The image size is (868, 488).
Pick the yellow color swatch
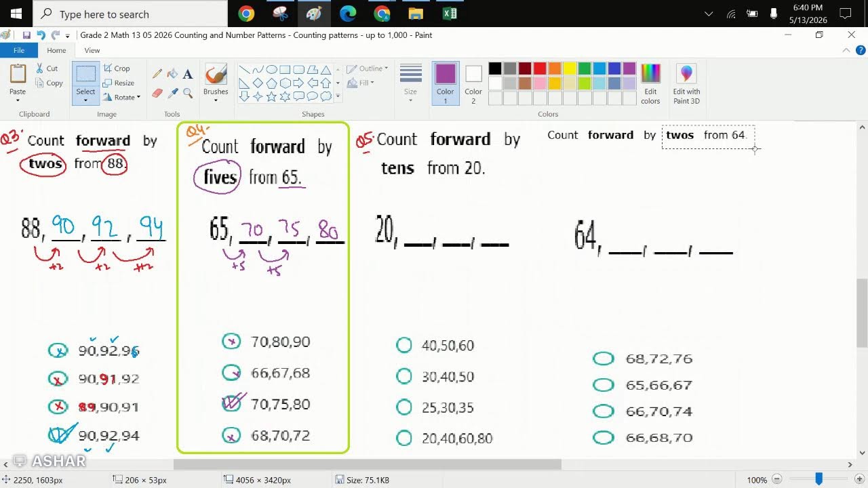570,68
